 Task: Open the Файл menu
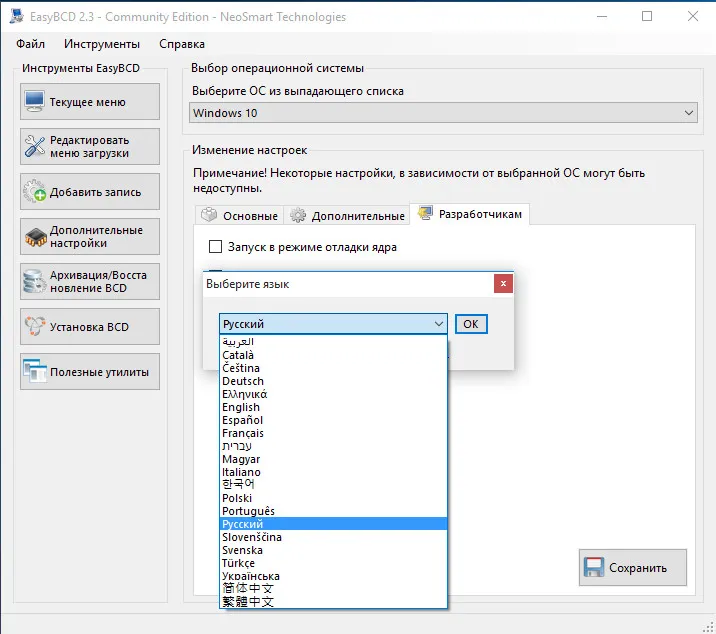[x=31, y=44]
